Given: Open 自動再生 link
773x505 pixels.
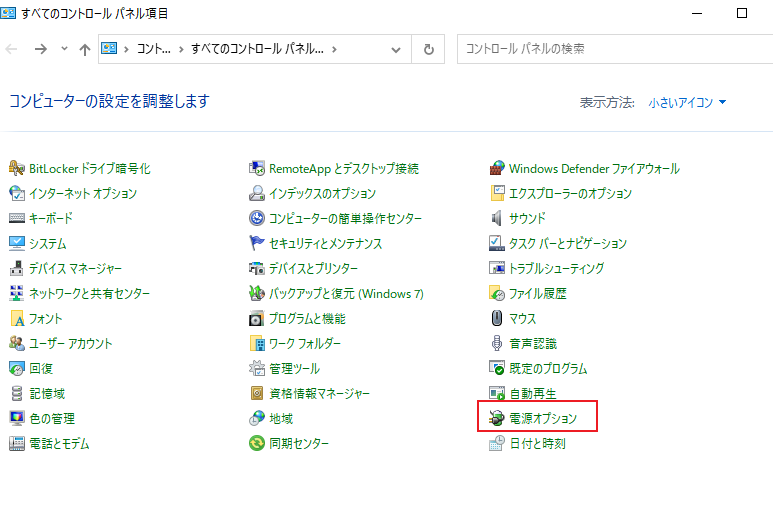Looking at the screenshot, I should [x=532, y=394].
